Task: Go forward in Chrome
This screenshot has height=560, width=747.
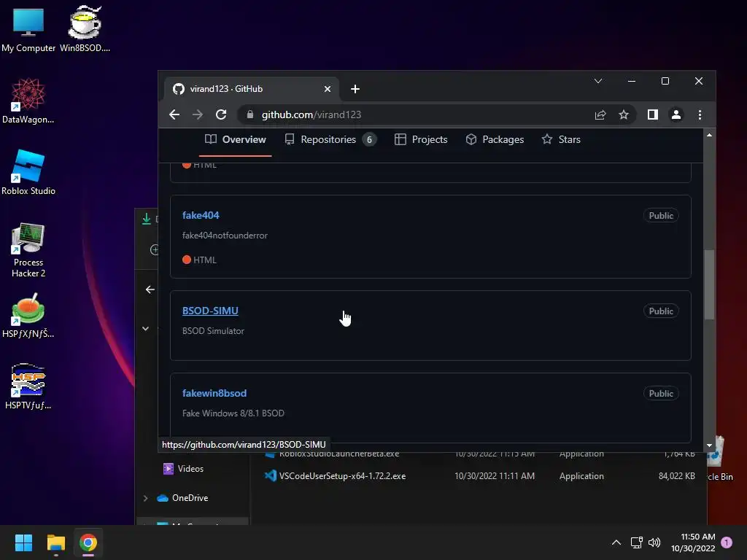Action: 198,114
